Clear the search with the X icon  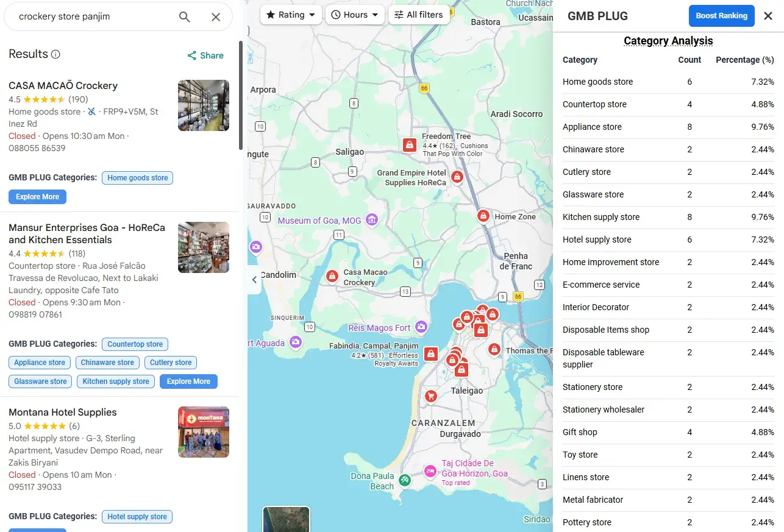pos(216,17)
